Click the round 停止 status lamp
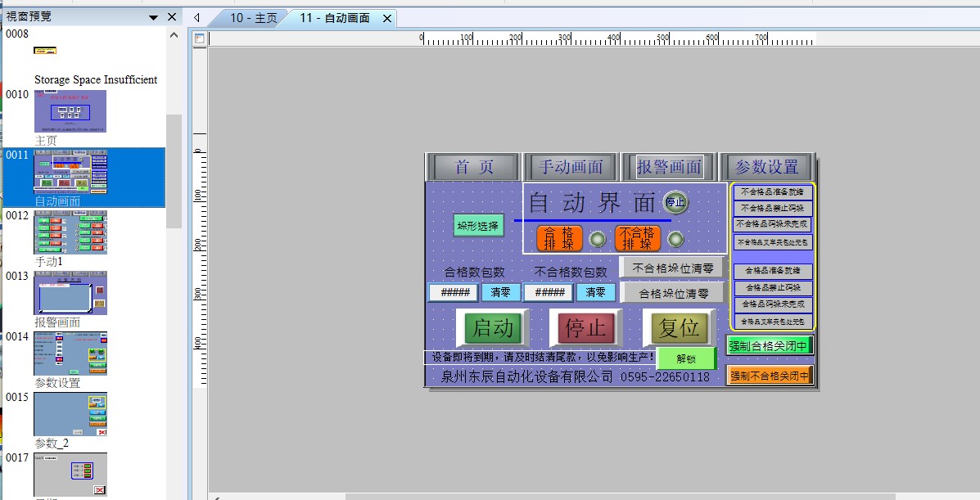The image size is (980, 500). (675, 202)
